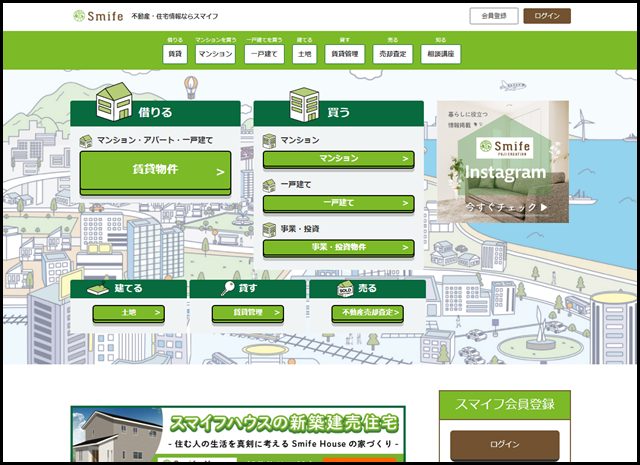Open the 事業・投資物件 button
Viewport: 640px width, 465px height.
click(x=338, y=248)
